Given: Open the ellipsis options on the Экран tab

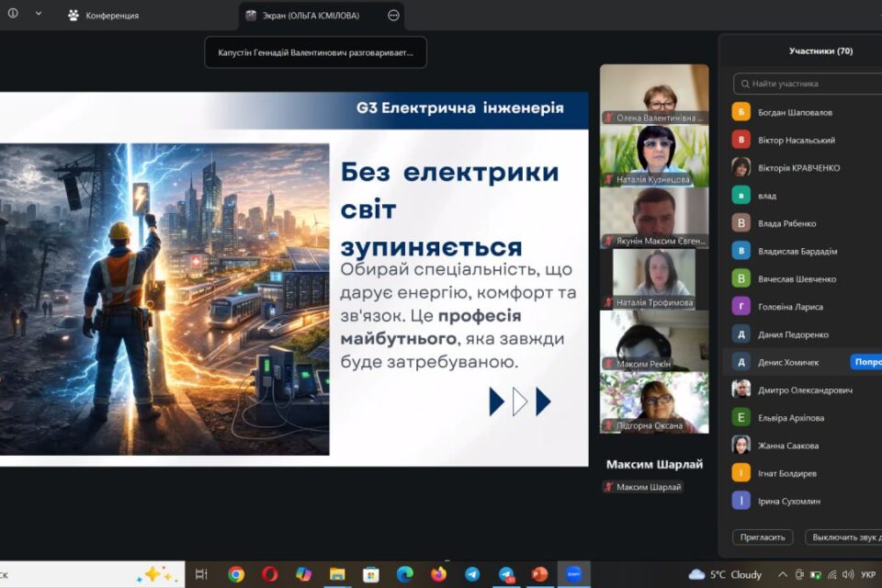Looking at the screenshot, I should [394, 16].
